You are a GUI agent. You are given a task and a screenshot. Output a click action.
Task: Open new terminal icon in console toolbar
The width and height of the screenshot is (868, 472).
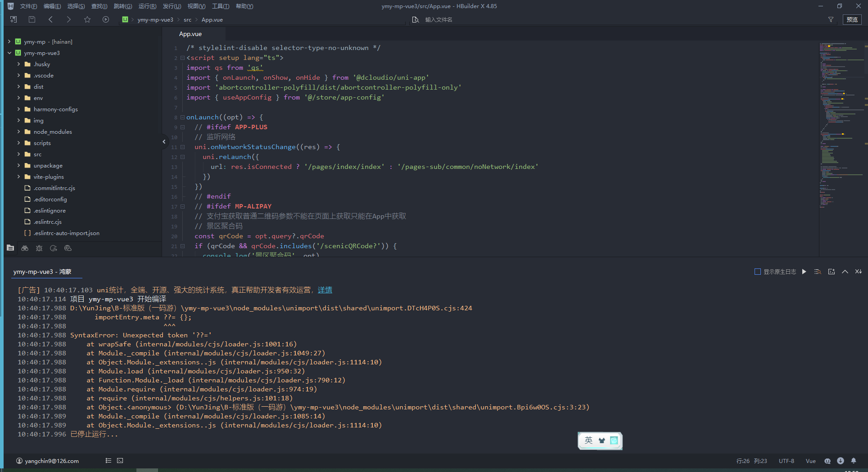point(832,272)
